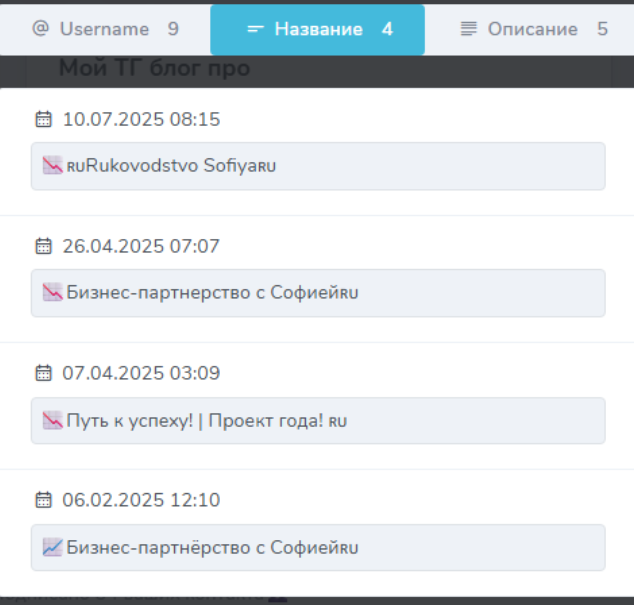This screenshot has height=605, width=634.
Task: Switch to the Username tab
Action: point(105,29)
